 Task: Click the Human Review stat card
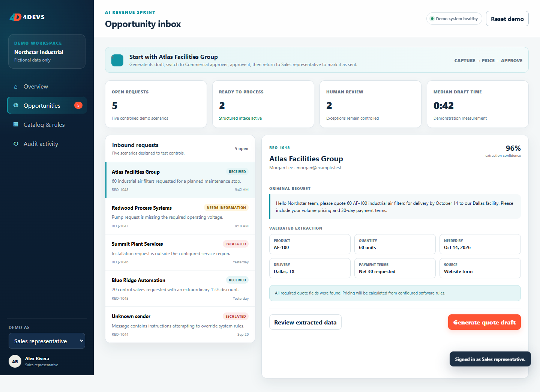point(370,104)
